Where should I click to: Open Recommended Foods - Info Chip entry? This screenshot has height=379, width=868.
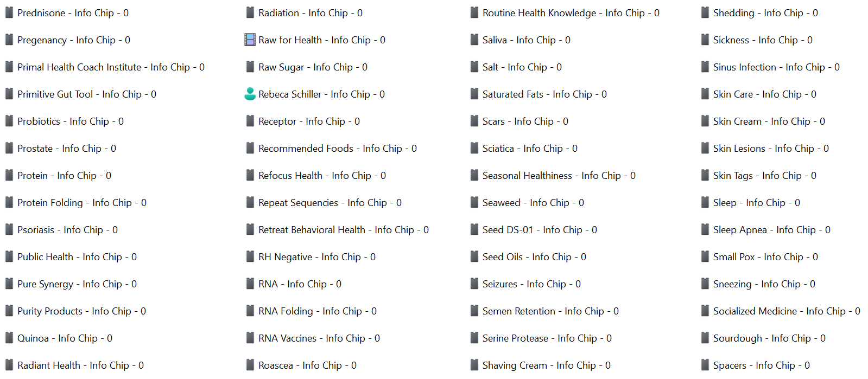point(337,149)
